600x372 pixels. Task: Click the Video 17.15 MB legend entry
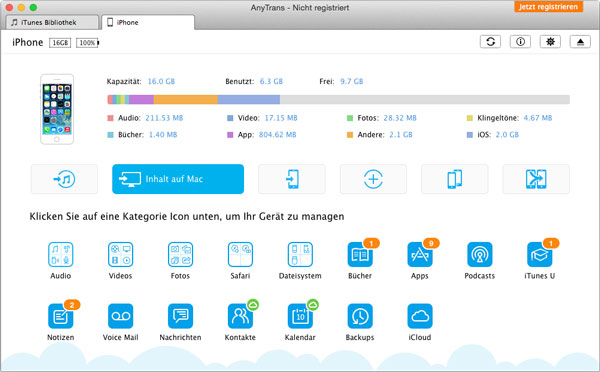262,118
